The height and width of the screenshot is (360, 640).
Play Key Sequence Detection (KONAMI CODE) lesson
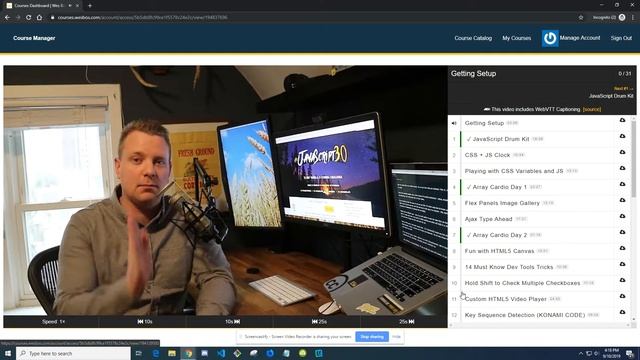click(x=525, y=315)
